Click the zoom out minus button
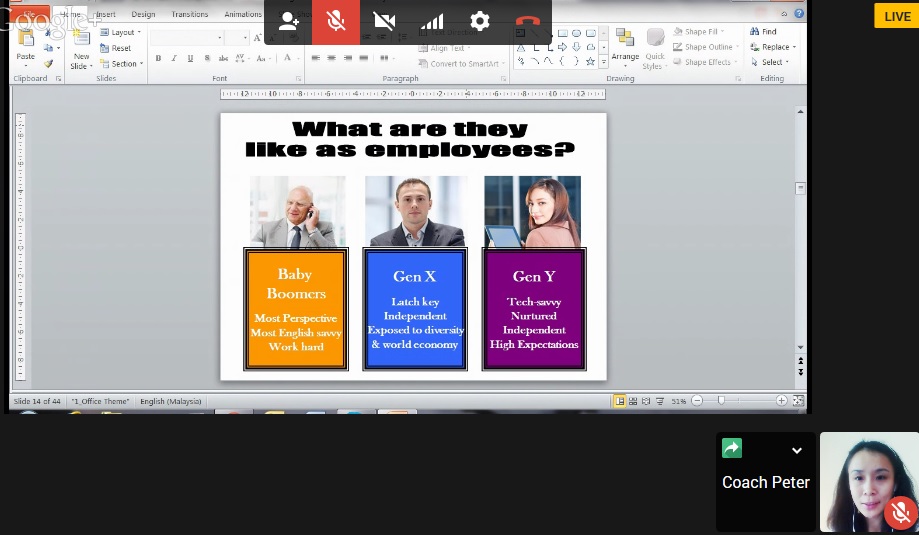Viewport: 919px width, 535px height. [697, 401]
